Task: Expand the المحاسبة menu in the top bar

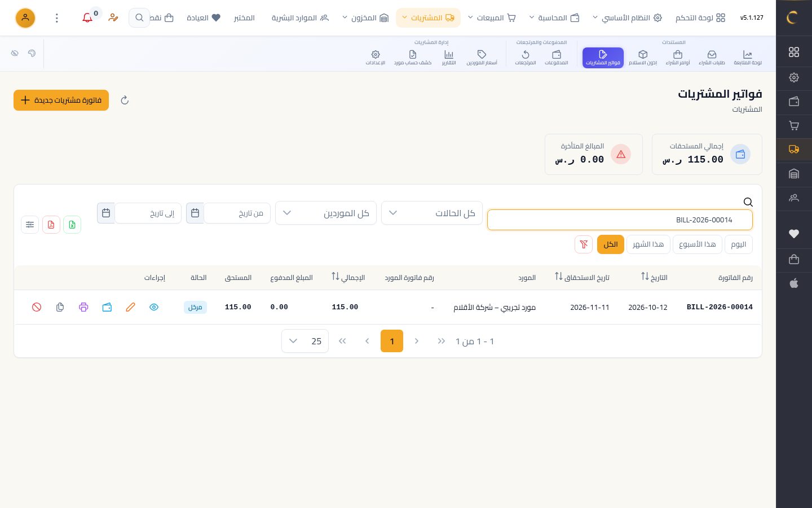Action: point(554,18)
